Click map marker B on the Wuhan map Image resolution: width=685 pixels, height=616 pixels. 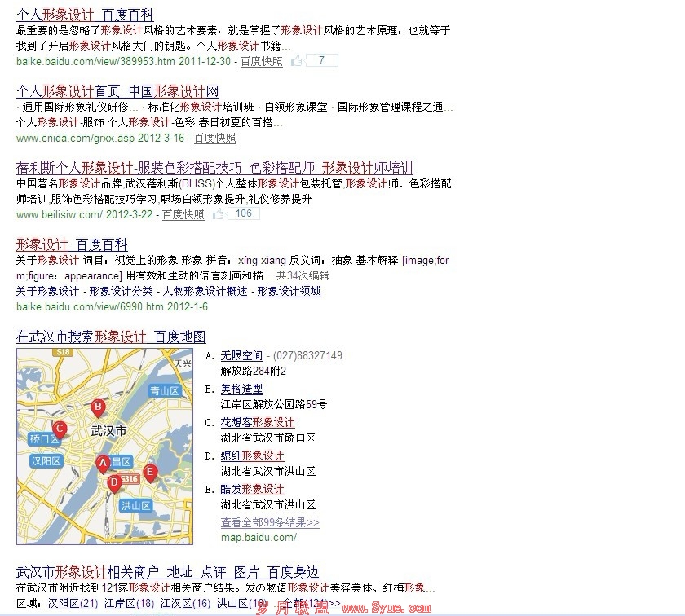[98, 407]
